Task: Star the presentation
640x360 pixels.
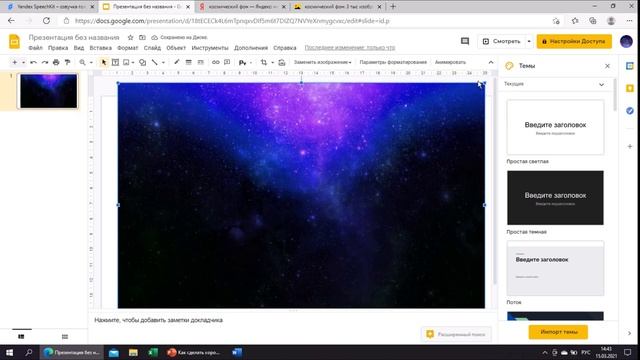Action: (131, 38)
